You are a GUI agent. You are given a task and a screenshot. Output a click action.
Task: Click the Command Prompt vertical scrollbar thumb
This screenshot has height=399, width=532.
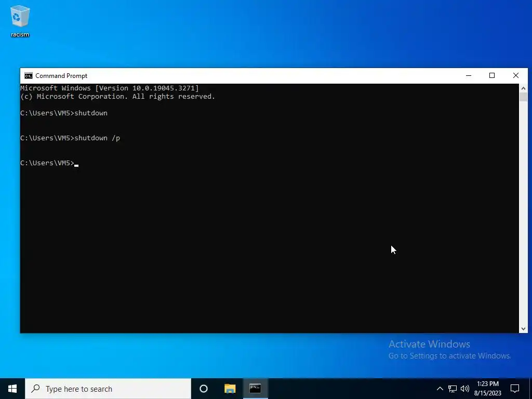(x=523, y=97)
